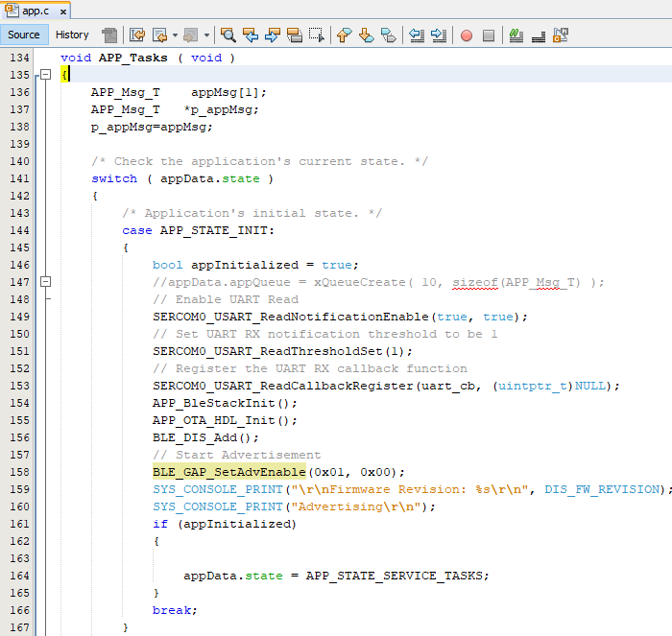Select the Source view tab
Screen dimensions: 672x636
[24, 35]
